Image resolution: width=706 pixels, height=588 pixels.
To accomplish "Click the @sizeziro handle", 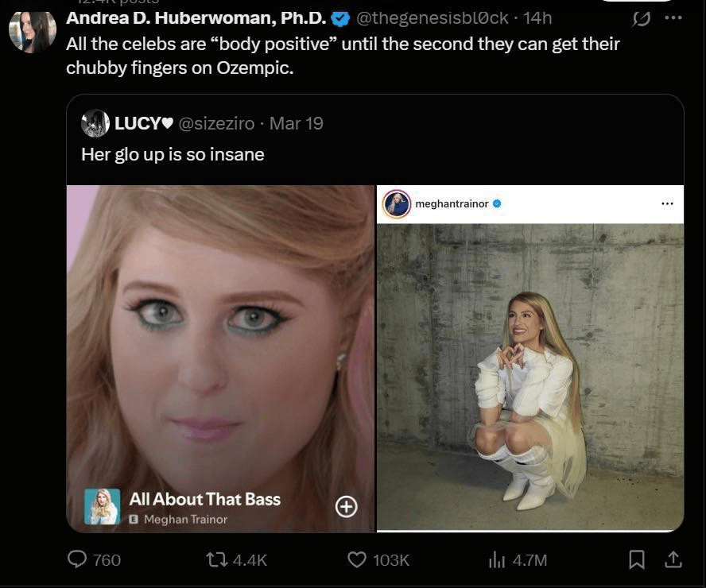I will [217, 123].
